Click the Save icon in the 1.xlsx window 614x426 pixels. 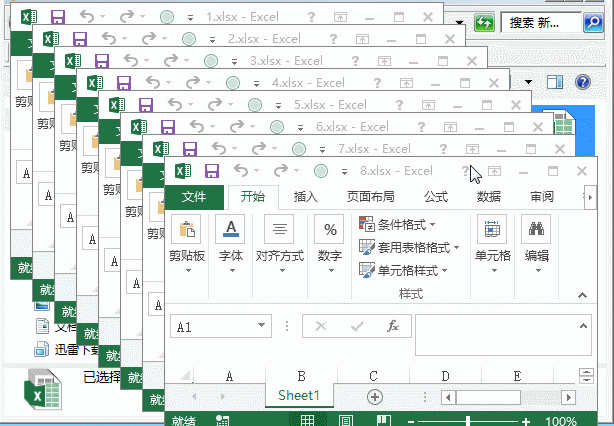[x=58, y=17]
